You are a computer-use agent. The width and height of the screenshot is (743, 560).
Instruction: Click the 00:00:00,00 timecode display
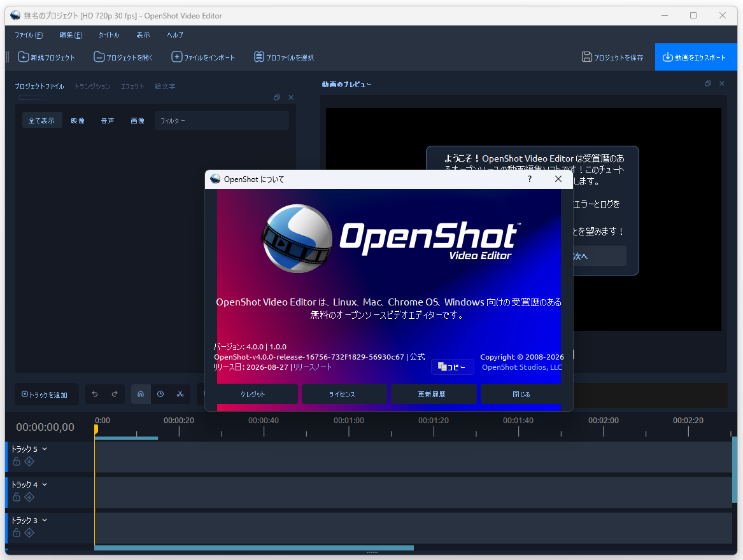(x=45, y=427)
